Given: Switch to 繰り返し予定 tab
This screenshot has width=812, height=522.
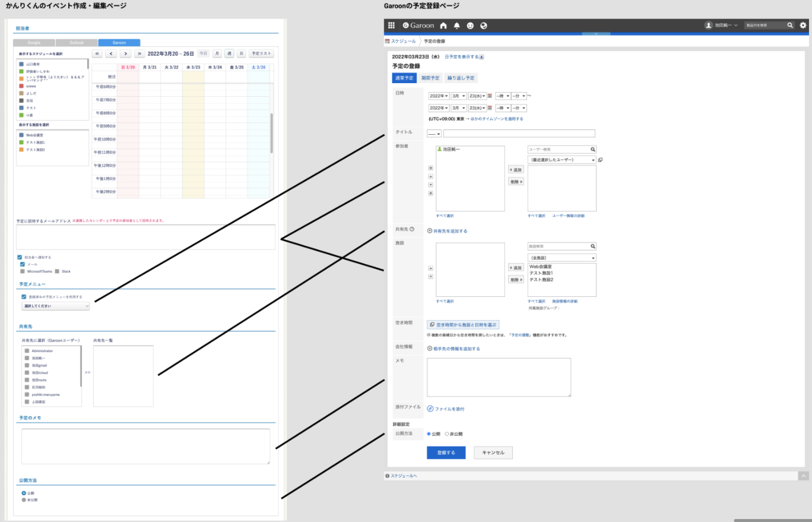Looking at the screenshot, I should 460,78.
